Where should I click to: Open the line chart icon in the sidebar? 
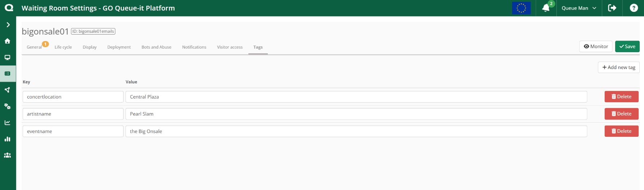coord(7,123)
